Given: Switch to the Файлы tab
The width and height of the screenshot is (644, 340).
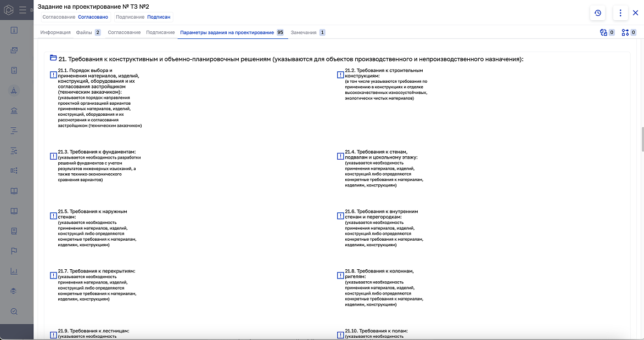Looking at the screenshot, I should pos(83,32).
